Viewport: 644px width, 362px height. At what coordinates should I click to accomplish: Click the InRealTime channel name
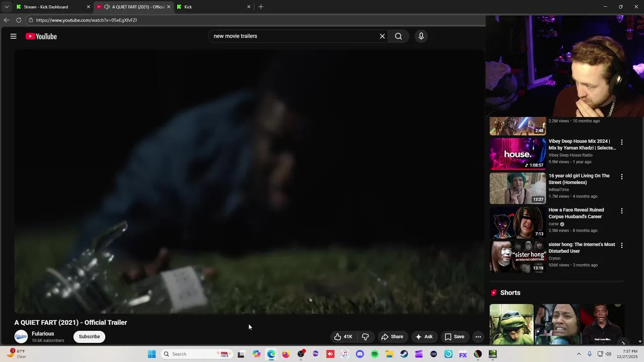[558, 190]
